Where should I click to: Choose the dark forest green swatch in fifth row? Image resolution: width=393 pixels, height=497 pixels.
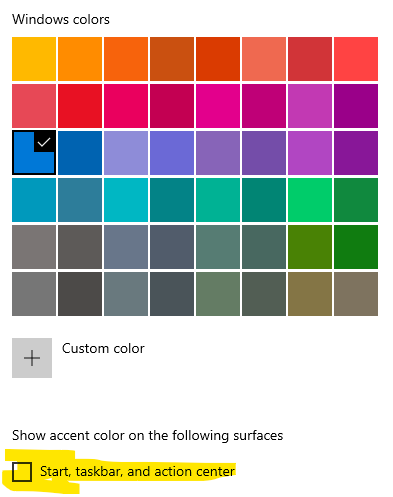(x=356, y=247)
